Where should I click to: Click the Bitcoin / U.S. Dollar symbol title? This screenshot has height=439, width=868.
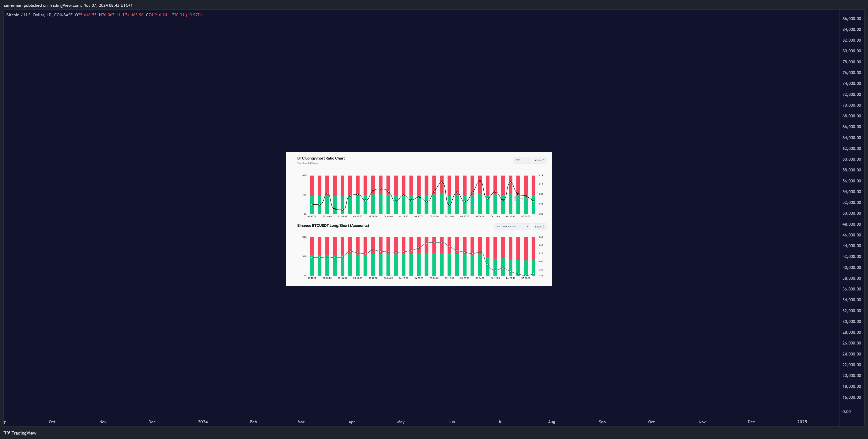pyautogui.click(x=40, y=15)
